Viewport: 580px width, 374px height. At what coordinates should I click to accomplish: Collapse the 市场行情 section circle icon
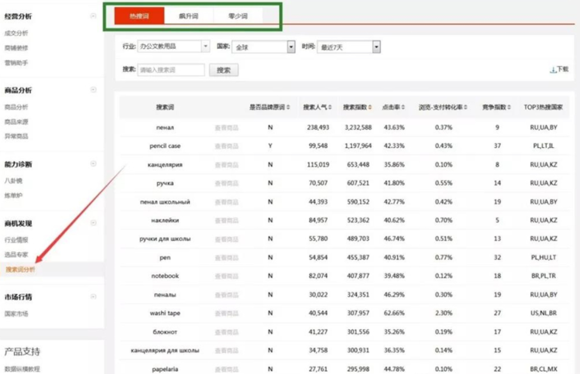pos(93,297)
